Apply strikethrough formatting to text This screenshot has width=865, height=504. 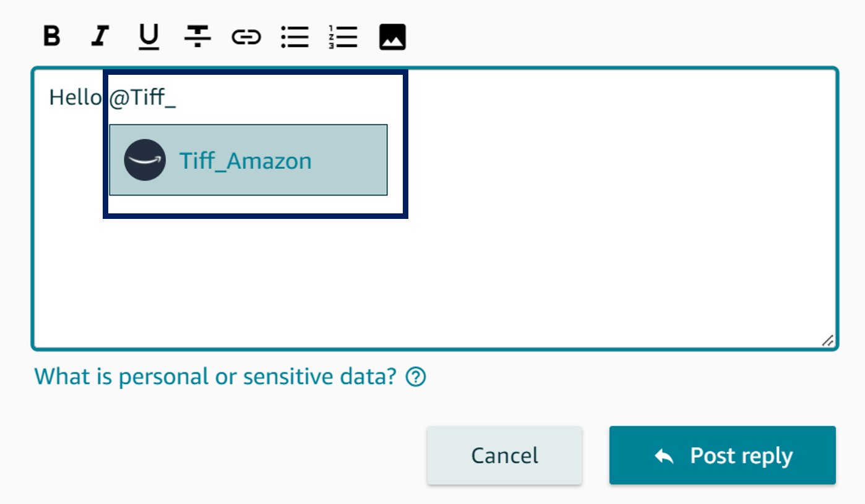[197, 37]
